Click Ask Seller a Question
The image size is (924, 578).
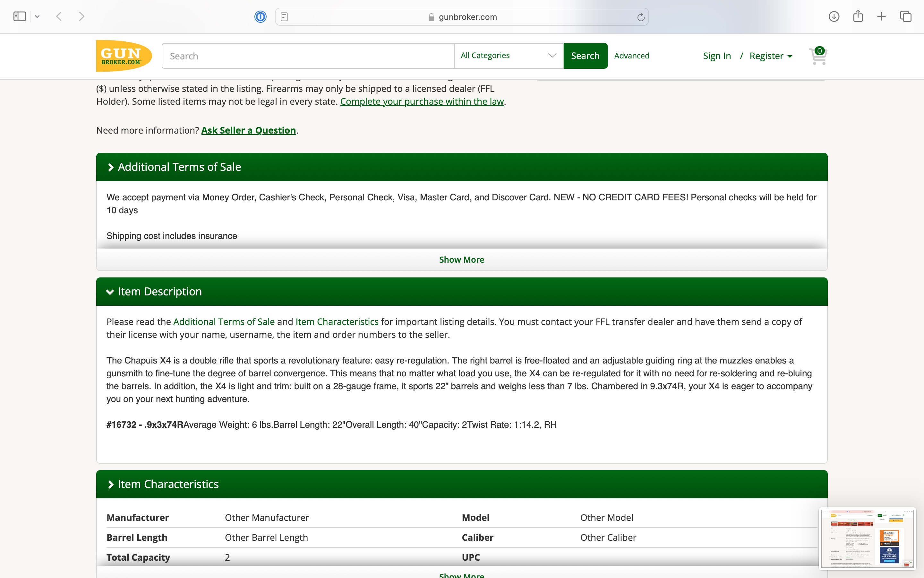(x=249, y=130)
